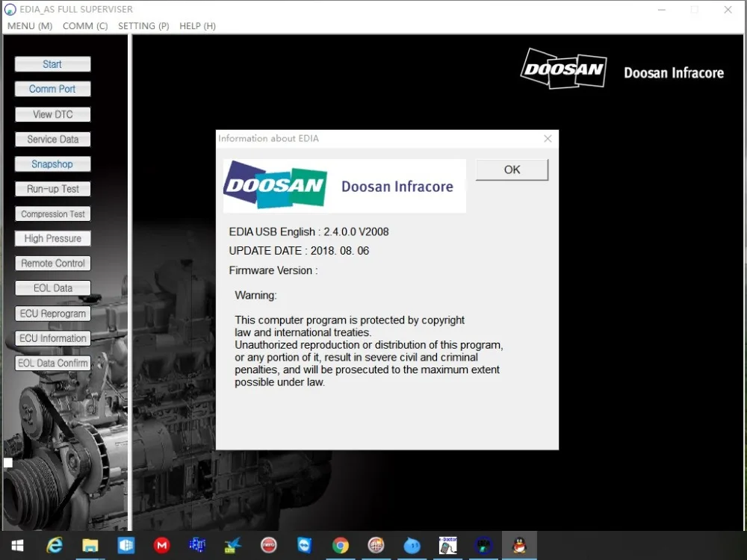Open the e-Doctor app in taskbar
747x560 pixels.
(447, 545)
